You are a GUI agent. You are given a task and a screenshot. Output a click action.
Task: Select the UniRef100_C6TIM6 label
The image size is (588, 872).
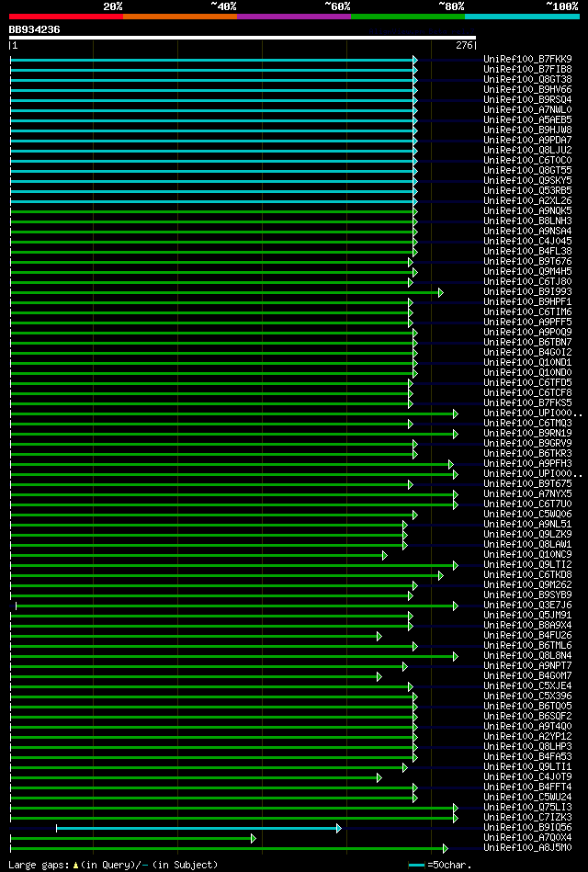click(527, 312)
